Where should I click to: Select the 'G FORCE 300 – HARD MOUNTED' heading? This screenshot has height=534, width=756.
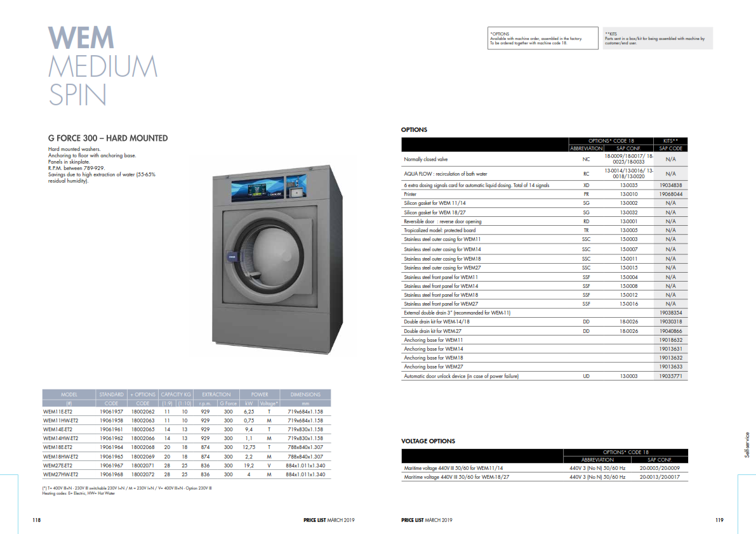tap(108, 138)
